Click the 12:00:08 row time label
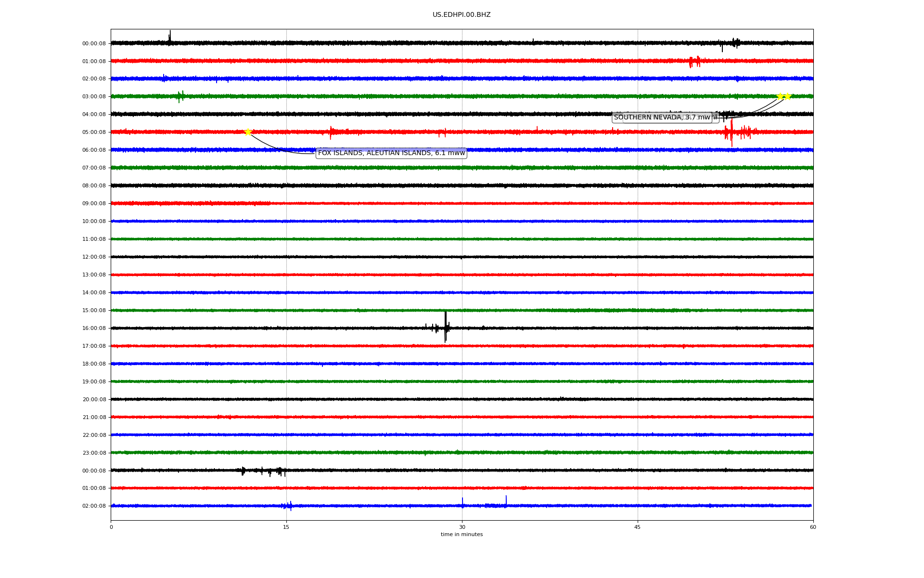The height and width of the screenshot is (578, 924). click(x=94, y=257)
